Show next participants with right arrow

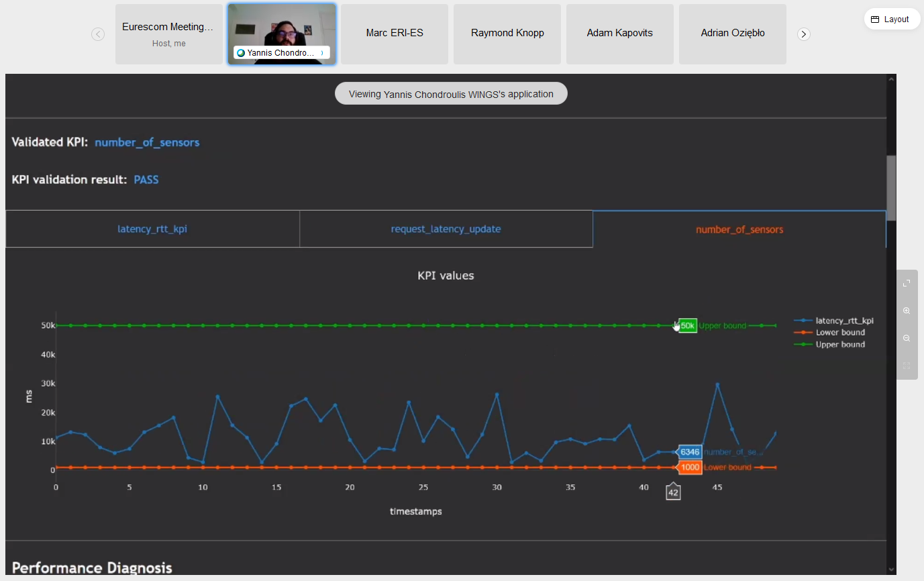coord(804,34)
